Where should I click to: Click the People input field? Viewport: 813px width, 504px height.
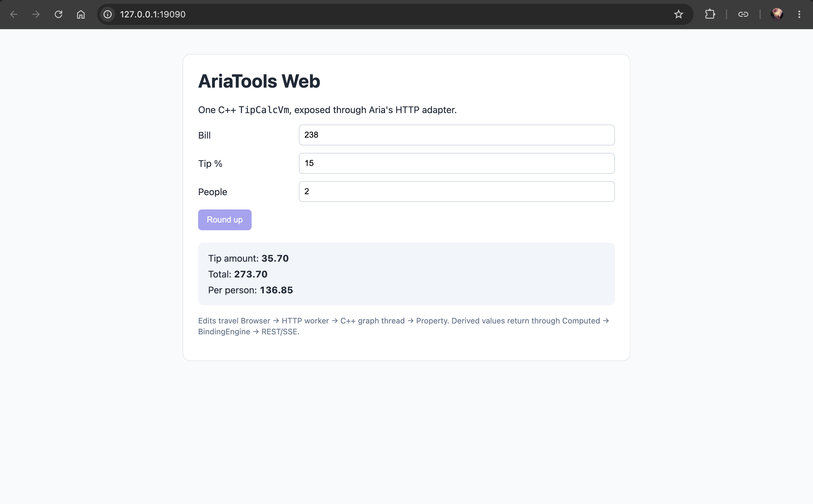pos(456,192)
